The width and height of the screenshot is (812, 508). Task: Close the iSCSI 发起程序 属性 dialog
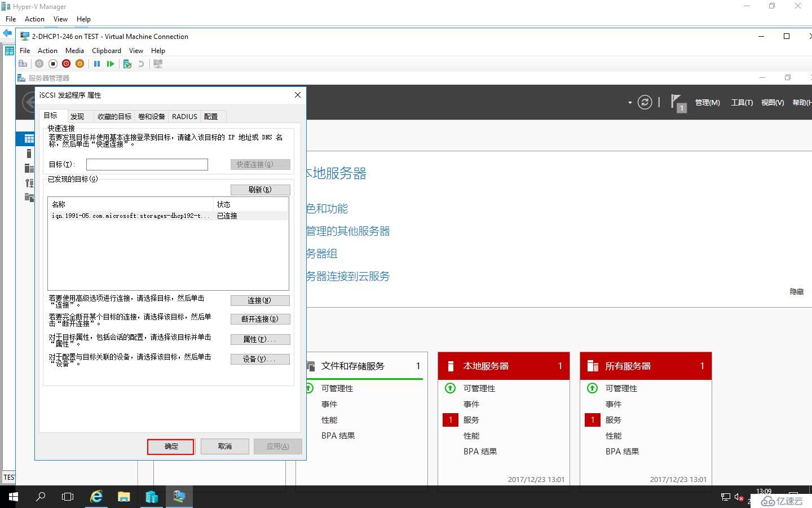pos(298,95)
